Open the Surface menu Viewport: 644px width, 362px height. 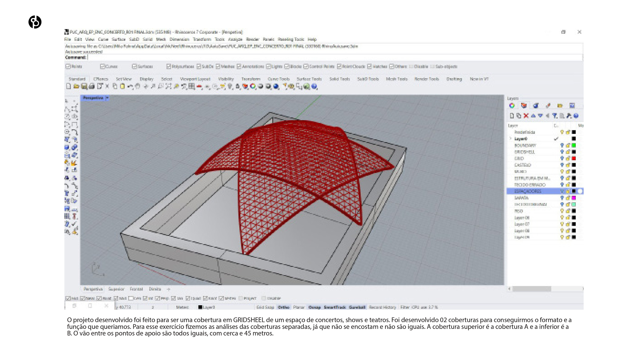pos(119,39)
